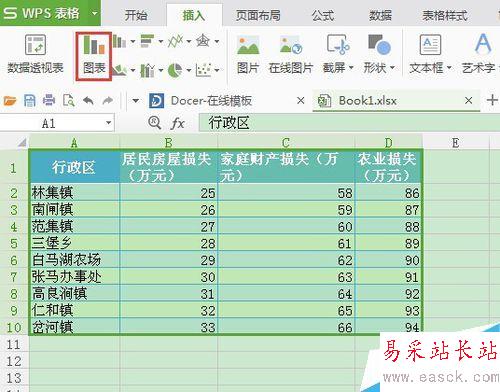
Task: Switch to Docer-在线模板 document tab
Action: point(211,101)
